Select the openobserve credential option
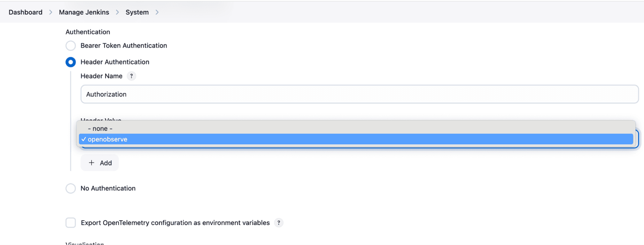The image size is (644, 245). 108,139
